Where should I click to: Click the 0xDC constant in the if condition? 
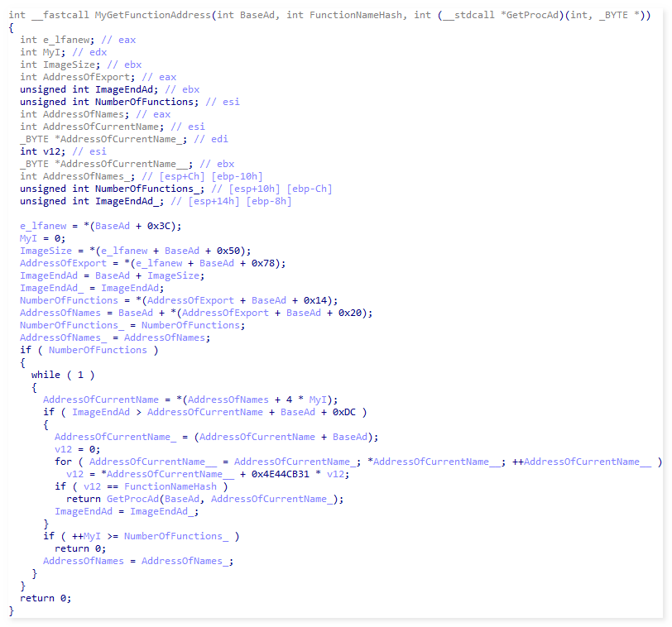347,412
